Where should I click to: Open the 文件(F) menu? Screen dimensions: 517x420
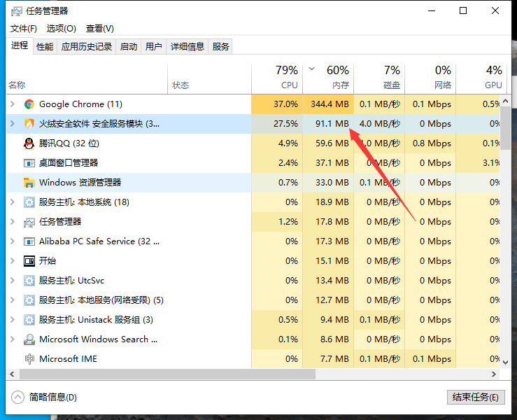pyautogui.click(x=23, y=29)
